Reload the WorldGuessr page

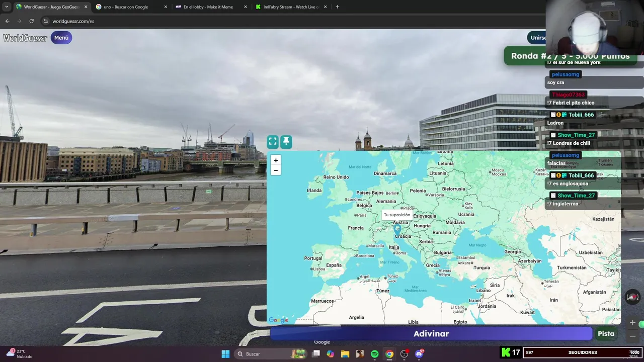point(31,21)
